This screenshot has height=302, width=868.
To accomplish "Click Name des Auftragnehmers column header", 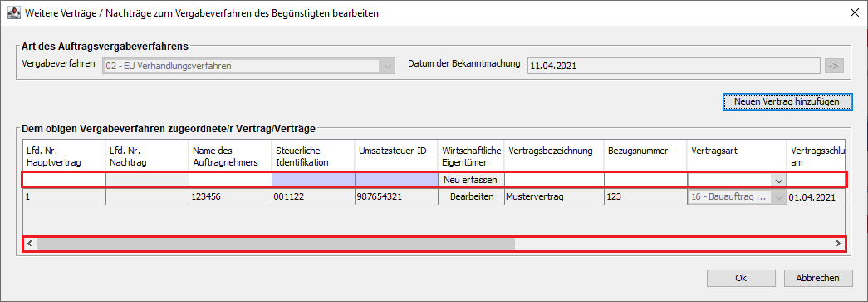I will (230, 156).
